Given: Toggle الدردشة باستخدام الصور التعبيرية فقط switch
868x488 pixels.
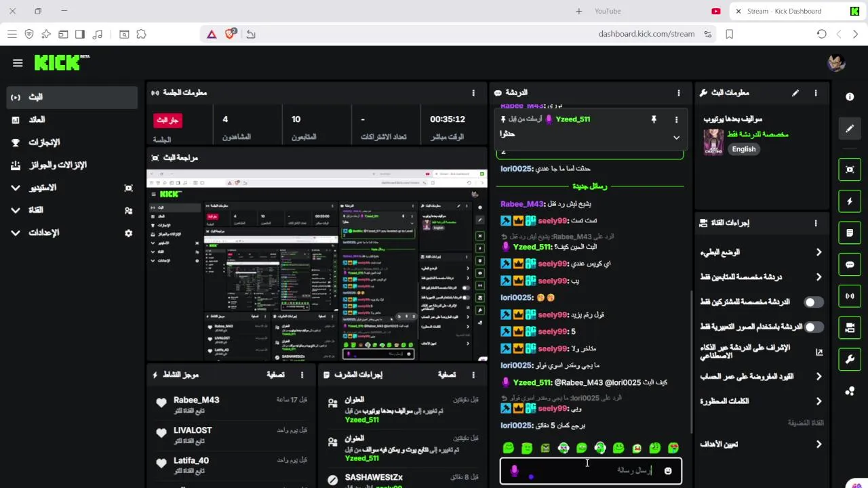Looking at the screenshot, I should [814, 327].
